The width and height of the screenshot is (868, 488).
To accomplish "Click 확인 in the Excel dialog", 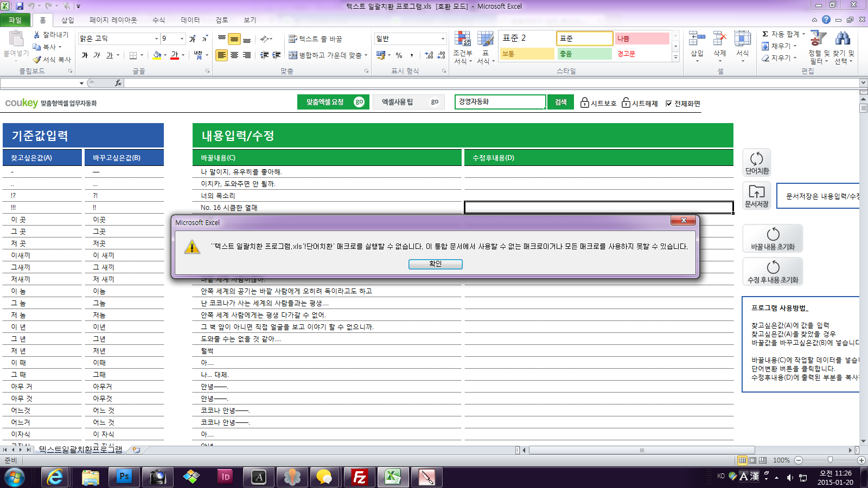I will coord(436,264).
